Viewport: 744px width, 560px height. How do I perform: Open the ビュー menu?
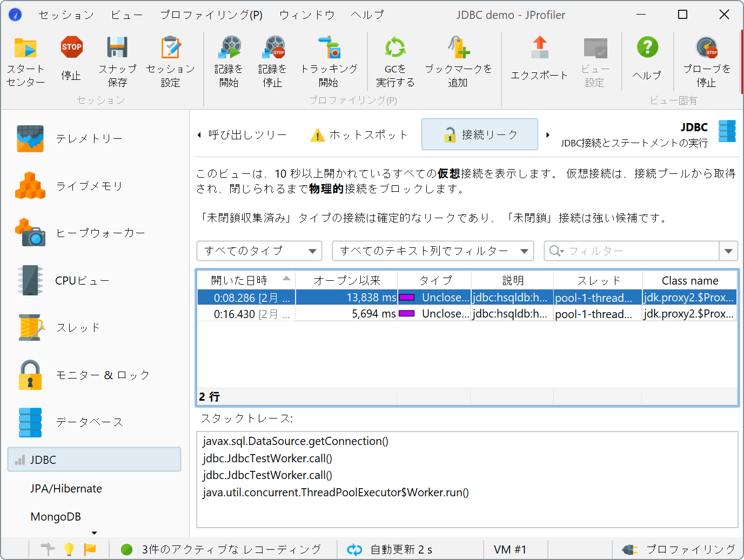127,15
